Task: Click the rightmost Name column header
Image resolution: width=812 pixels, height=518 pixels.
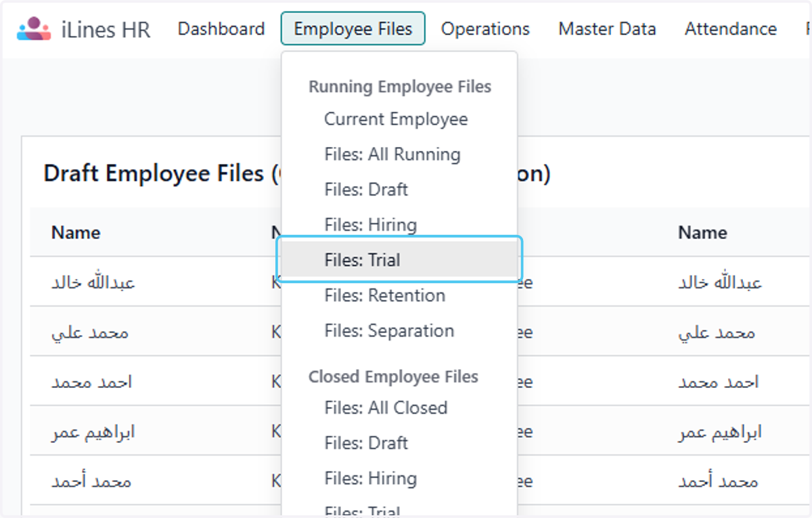Action: click(x=702, y=233)
